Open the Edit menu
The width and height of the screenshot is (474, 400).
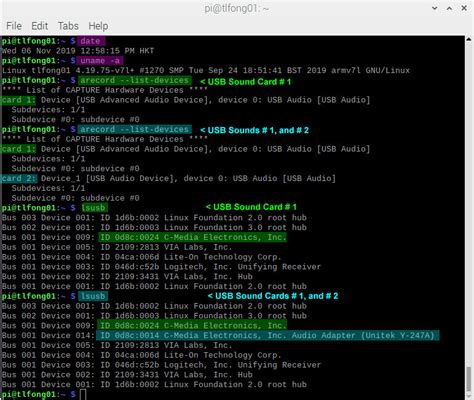click(x=39, y=26)
